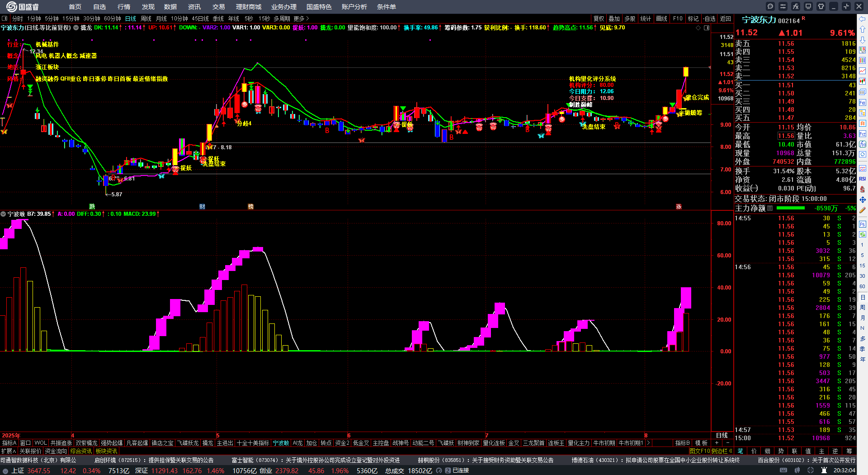Click the 统计 statistics button
868x475 pixels.
click(646, 19)
